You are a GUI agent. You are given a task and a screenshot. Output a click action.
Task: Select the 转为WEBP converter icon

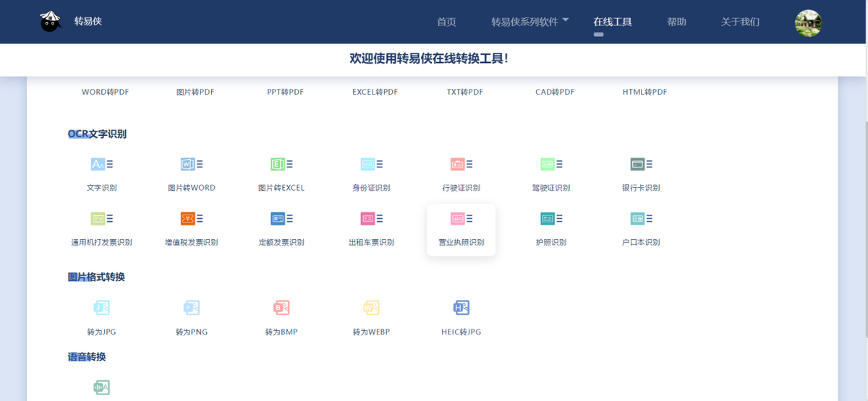point(371,308)
